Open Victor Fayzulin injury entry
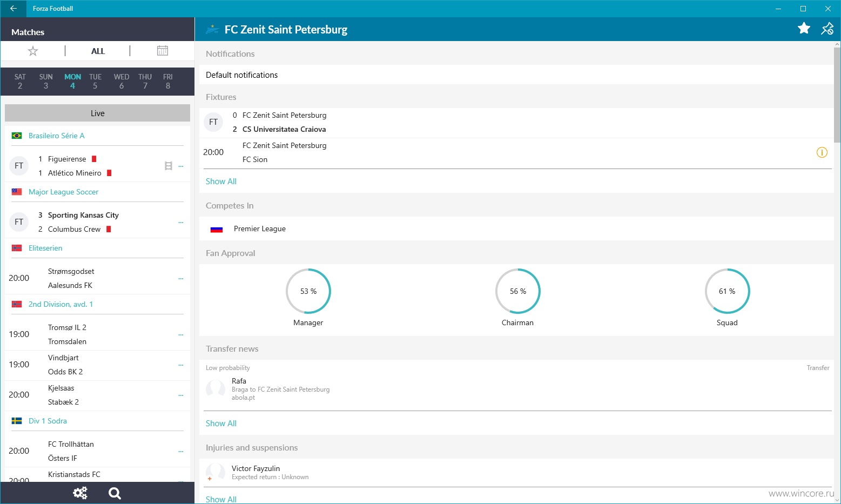Image resolution: width=841 pixels, height=504 pixels. pyautogui.click(x=516, y=473)
